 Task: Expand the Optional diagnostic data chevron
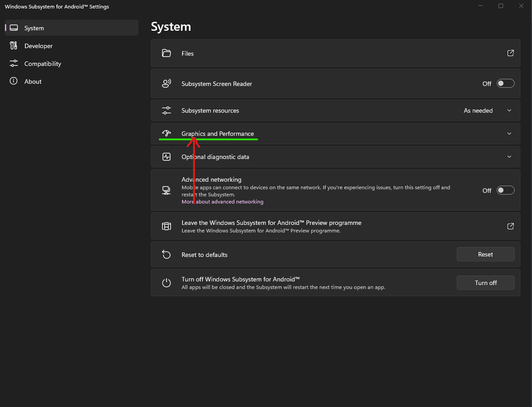[x=509, y=156]
